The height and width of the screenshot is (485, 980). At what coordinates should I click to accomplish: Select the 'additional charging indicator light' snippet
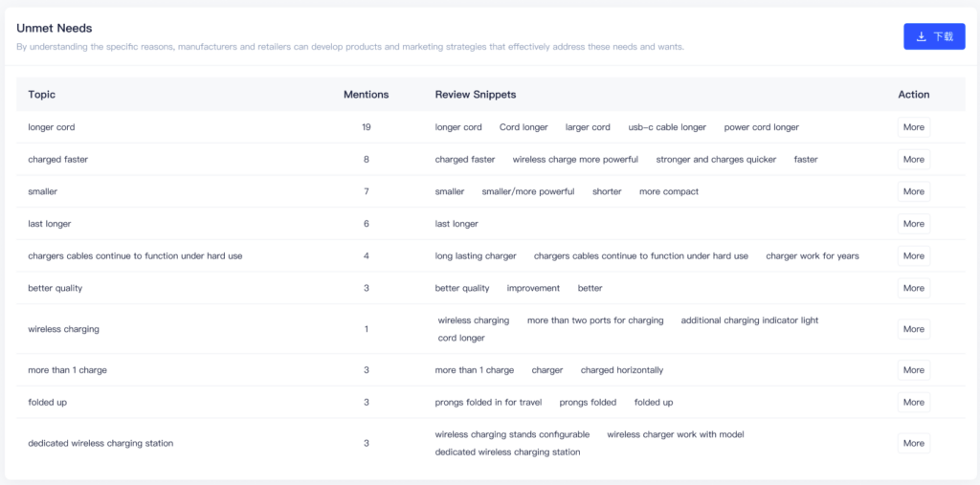click(749, 320)
